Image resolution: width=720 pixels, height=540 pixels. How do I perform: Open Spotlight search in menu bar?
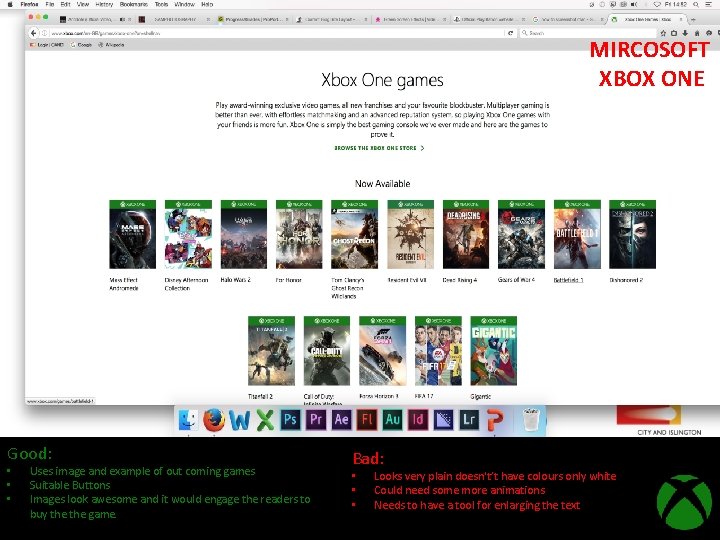696,4
